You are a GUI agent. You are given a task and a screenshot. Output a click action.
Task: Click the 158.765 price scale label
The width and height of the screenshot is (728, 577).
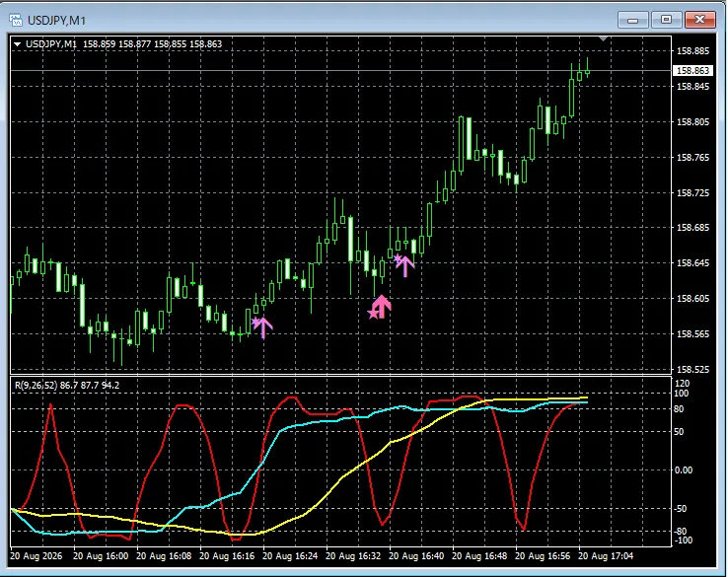pos(692,158)
